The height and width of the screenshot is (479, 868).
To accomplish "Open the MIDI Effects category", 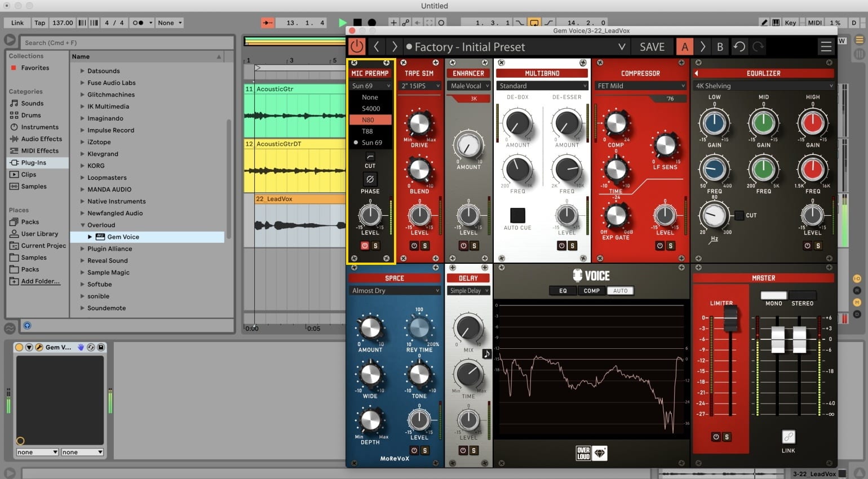I will pos(39,150).
